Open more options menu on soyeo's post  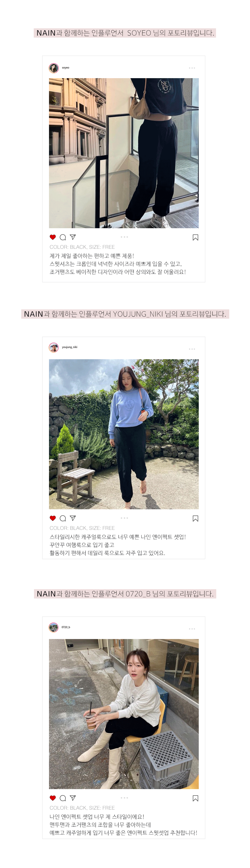tap(192, 68)
